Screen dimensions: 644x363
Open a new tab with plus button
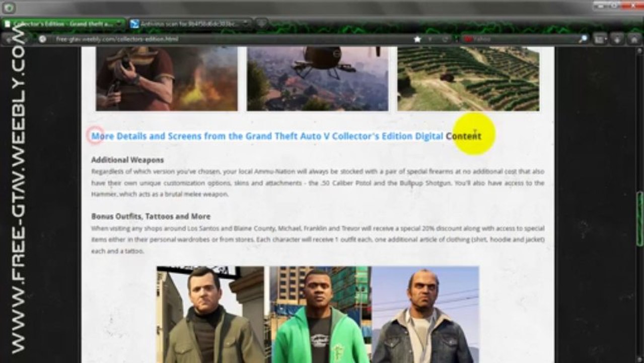pos(261,24)
